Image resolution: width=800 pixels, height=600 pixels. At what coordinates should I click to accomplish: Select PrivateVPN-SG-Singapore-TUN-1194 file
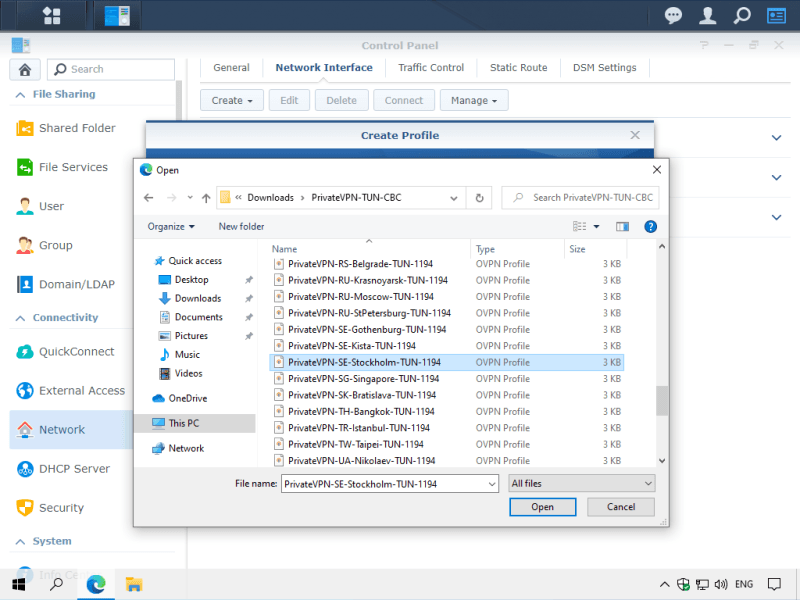[363, 379]
